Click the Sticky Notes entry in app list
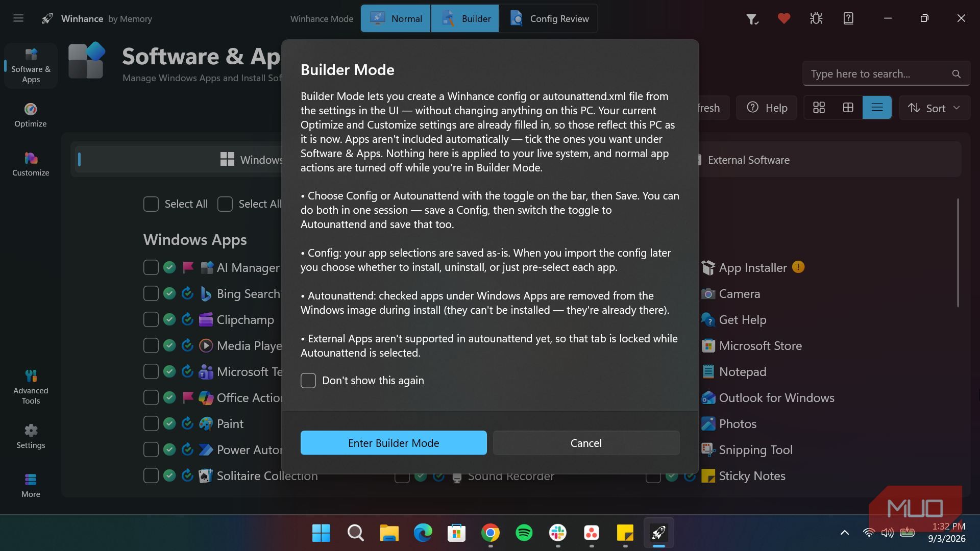The image size is (980, 551). [752, 476]
